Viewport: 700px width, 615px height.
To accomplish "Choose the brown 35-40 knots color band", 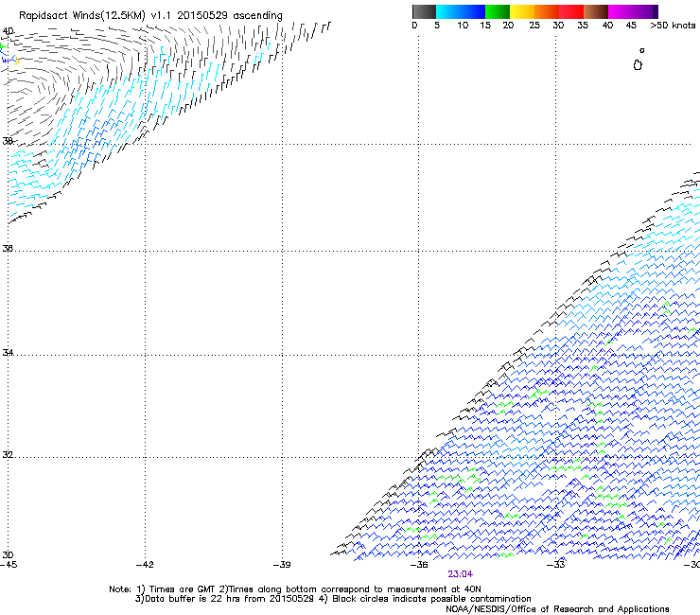I will pyautogui.click(x=596, y=11).
